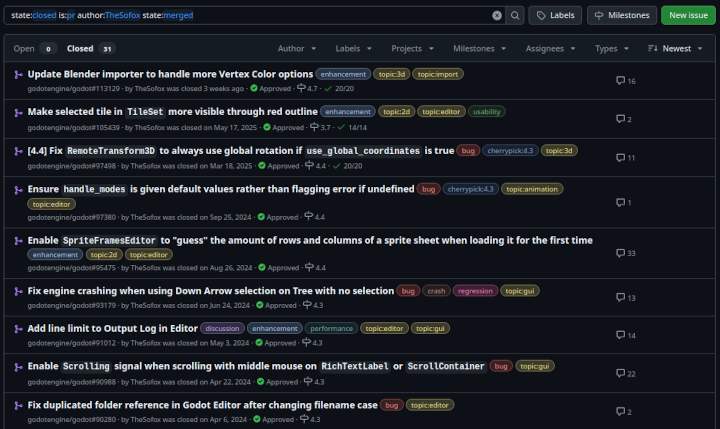
Task: Open the Labels filter dropdown in list header
Action: [354, 49]
